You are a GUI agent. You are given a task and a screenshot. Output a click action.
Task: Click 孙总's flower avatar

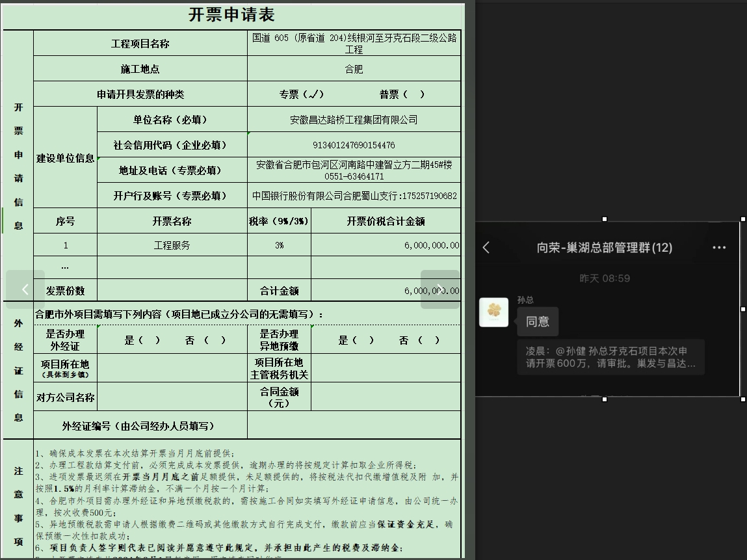click(x=493, y=312)
